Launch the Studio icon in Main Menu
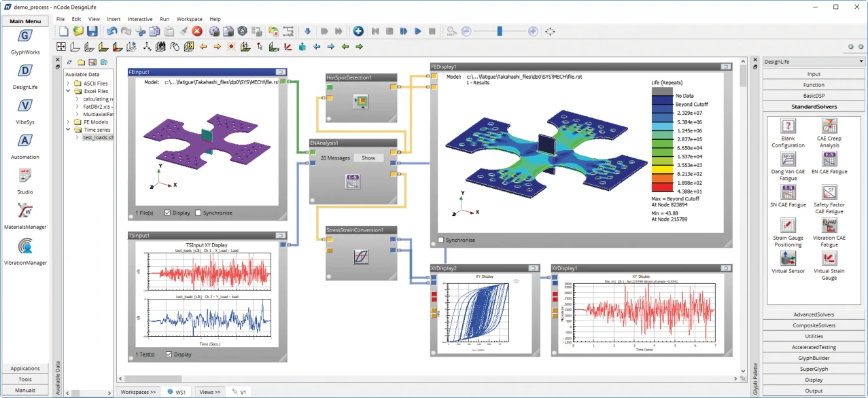The width and height of the screenshot is (868, 398). (x=25, y=175)
